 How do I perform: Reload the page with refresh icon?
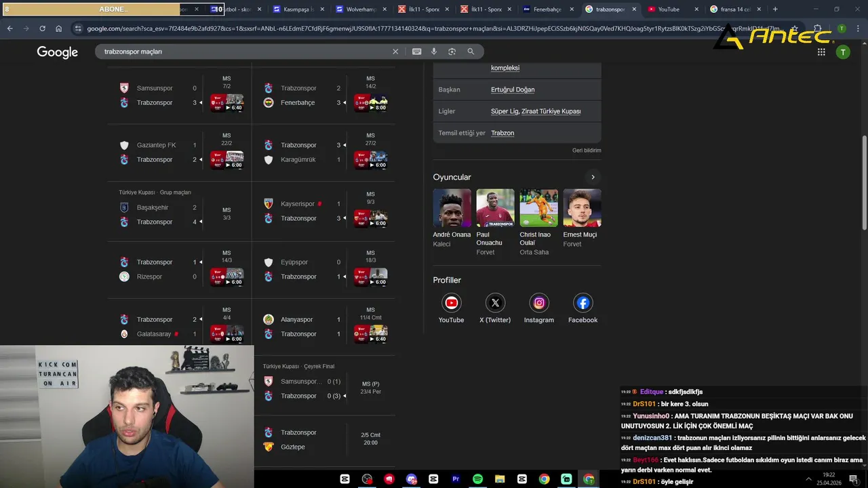pyautogui.click(x=42, y=28)
